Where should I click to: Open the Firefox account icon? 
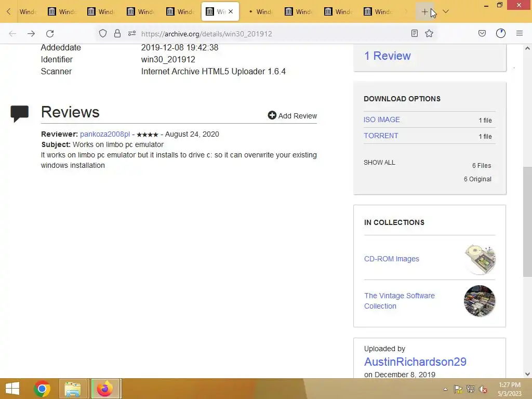coord(501,33)
